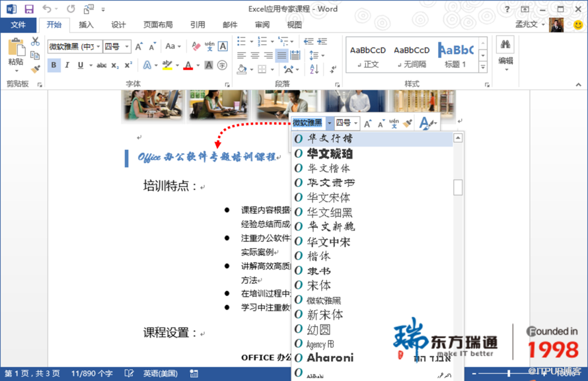Image resolution: width=588 pixels, height=381 pixels.
Task: Toggle character shading A button
Action: point(209,65)
